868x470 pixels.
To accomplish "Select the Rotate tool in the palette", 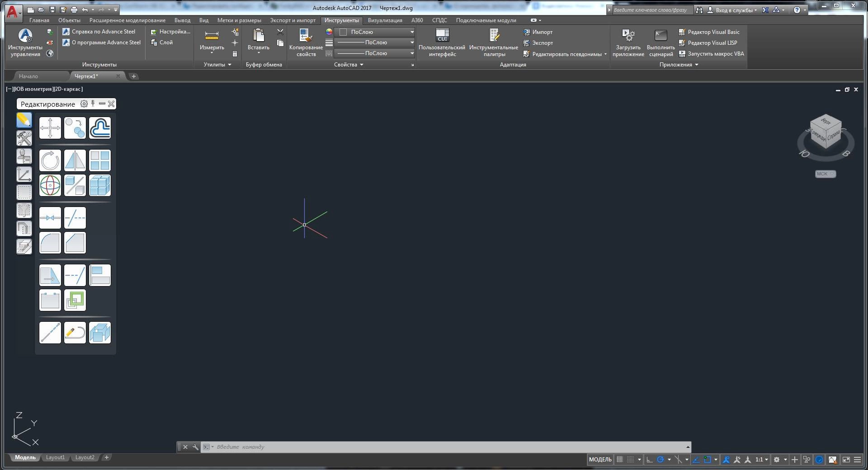I will point(50,160).
